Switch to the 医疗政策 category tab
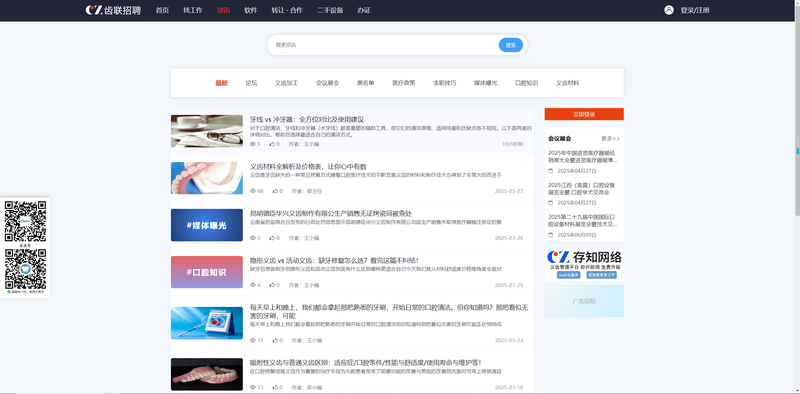800x394 pixels. 404,83
